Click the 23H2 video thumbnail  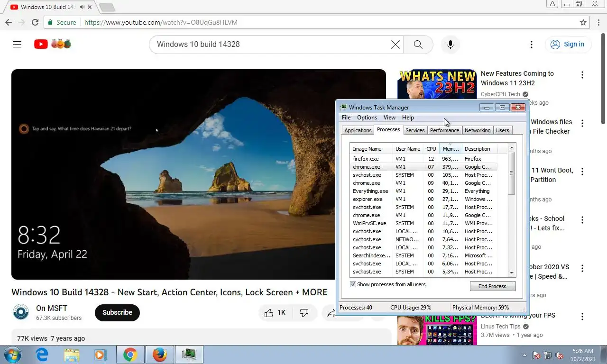pyautogui.click(x=437, y=84)
